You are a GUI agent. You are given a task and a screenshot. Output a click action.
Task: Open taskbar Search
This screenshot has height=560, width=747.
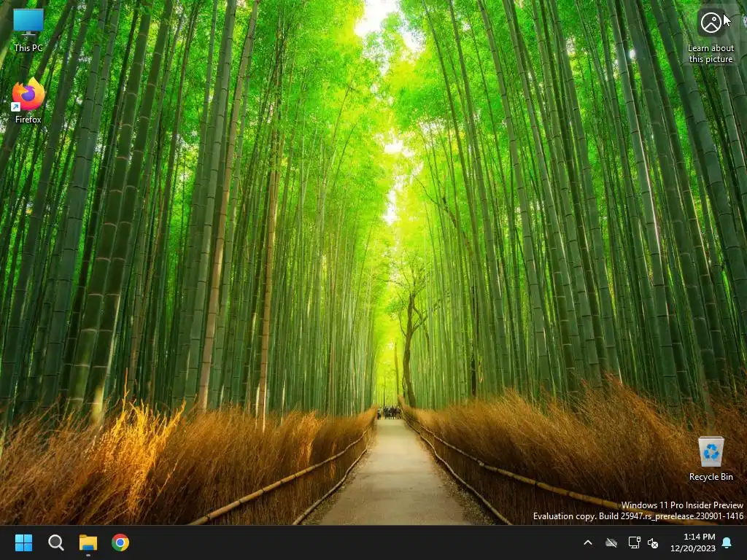click(x=55, y=542)
